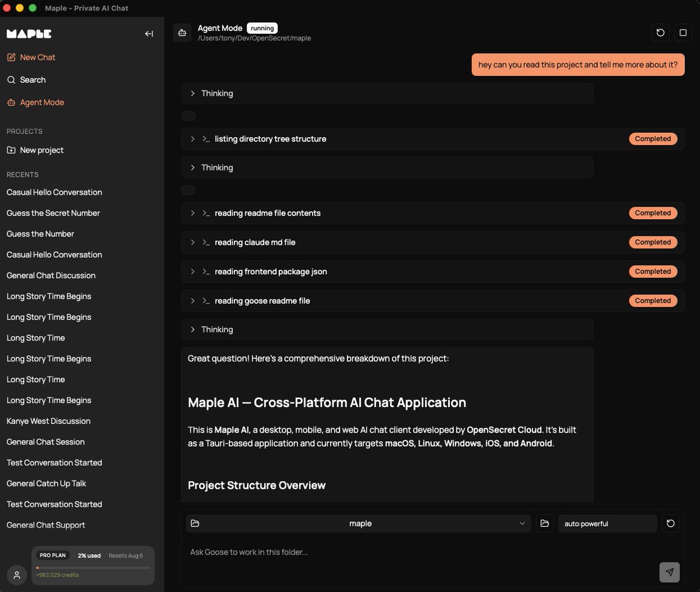Click terminal icon of reading readme step
Viewport: 700px width, 592px height.
point(206,213)
